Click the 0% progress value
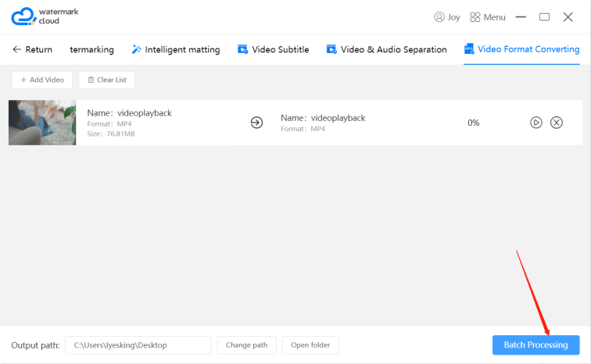 [x=474, y=123]
